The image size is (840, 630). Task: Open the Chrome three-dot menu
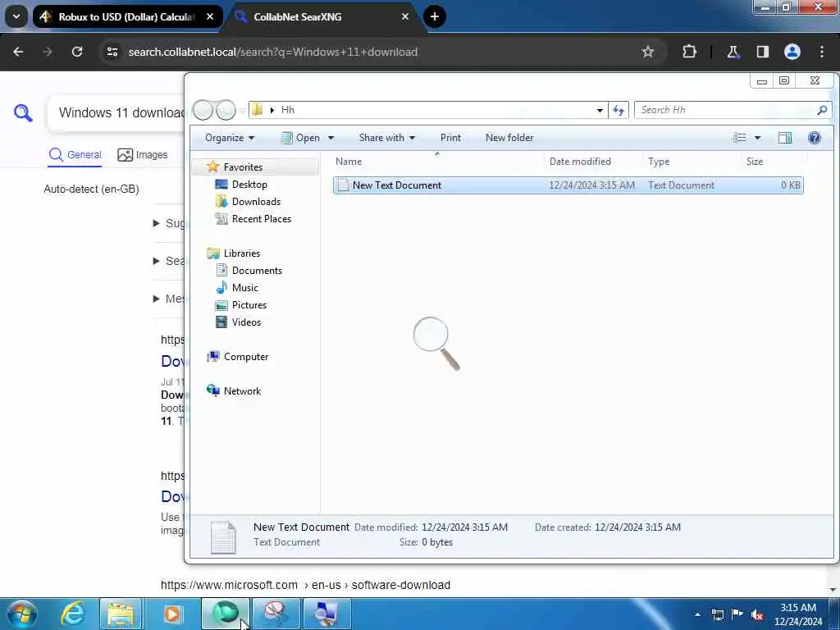(821, 52)
